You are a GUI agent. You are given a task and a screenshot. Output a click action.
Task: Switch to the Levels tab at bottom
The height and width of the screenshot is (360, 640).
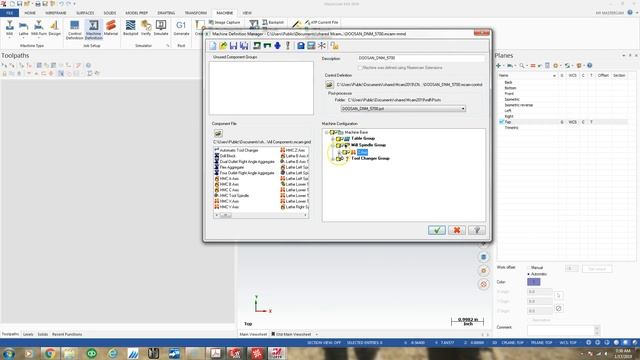tap(28, 334)
